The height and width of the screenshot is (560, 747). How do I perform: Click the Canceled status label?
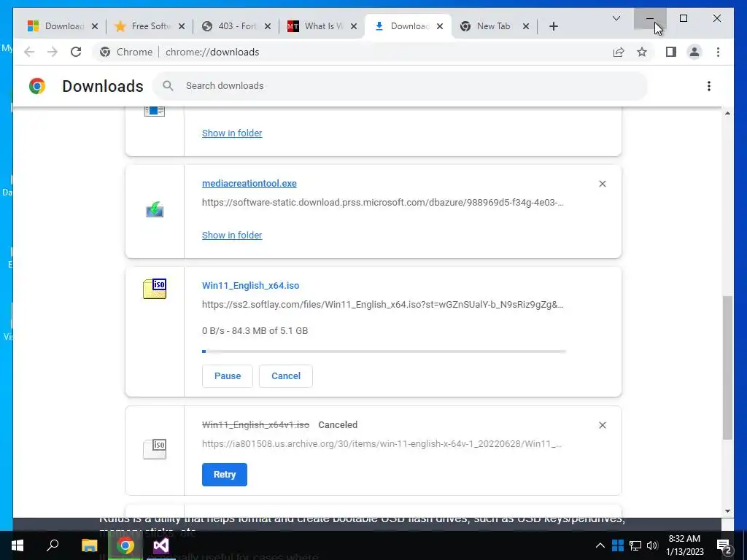point(338,425)
